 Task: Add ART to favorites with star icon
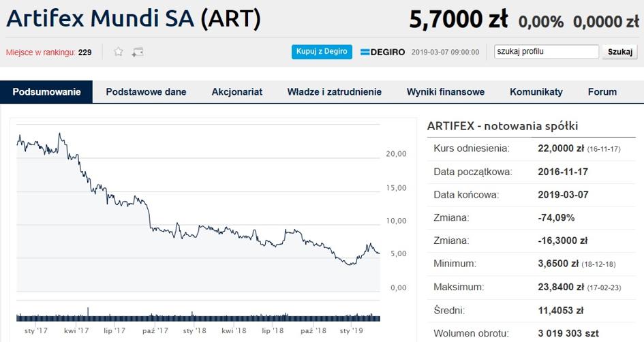coord(119,52)
